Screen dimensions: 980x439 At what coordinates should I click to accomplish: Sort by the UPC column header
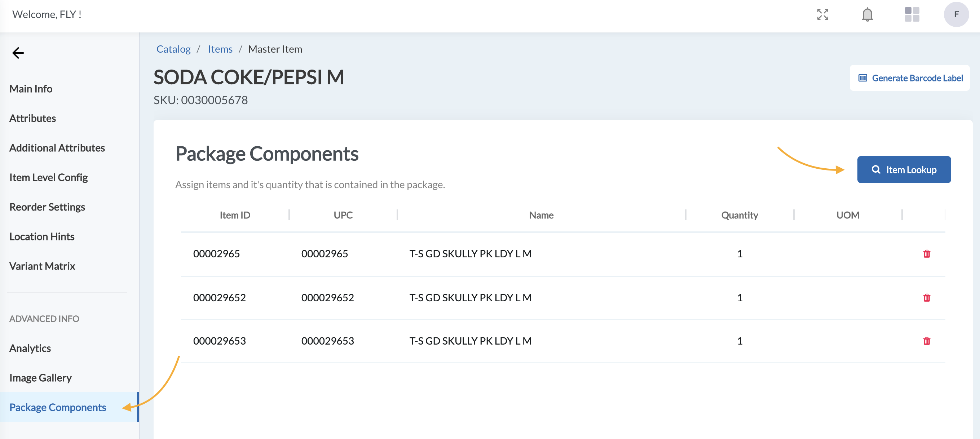pyautogui.click(x=343, y=215)
